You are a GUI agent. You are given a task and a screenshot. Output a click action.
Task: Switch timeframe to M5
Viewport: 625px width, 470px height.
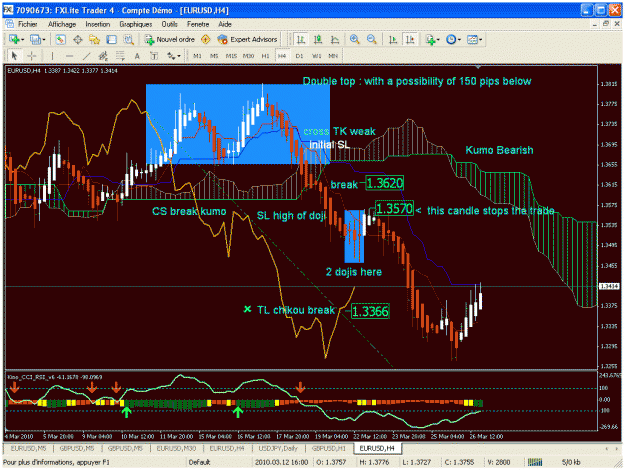pyautogui.click(x=214, y=56)
